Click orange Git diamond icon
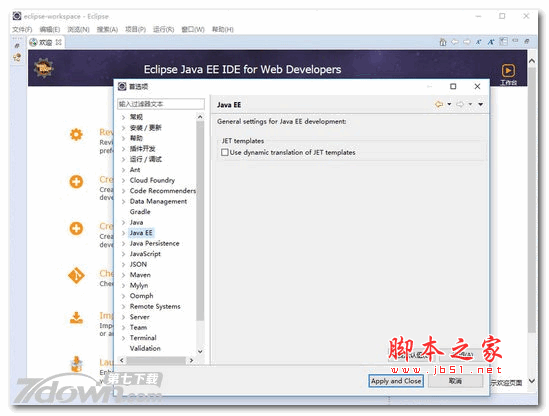Viewport: 549px width, 416px height. point(76,276)
